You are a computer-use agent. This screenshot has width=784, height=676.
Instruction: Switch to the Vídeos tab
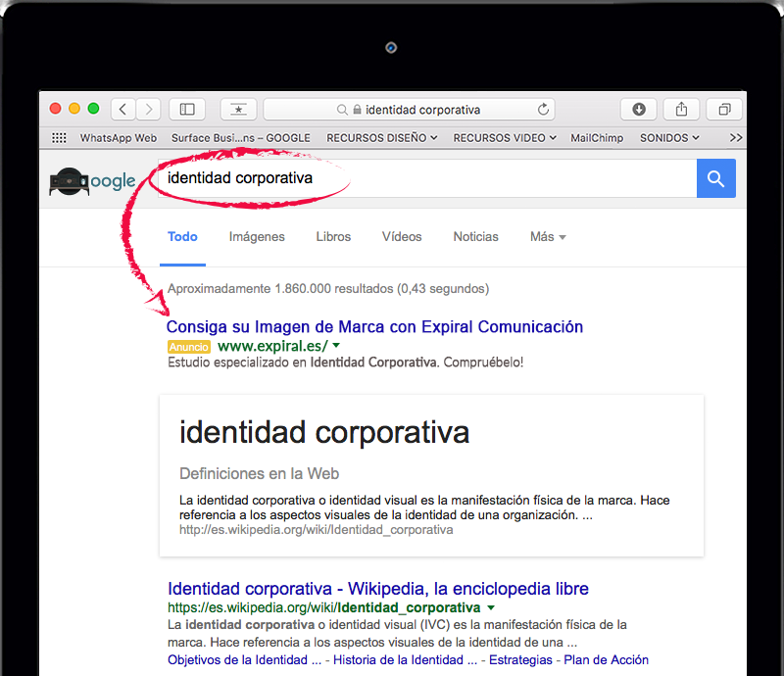pyautogui.click(x=402, y=236)
